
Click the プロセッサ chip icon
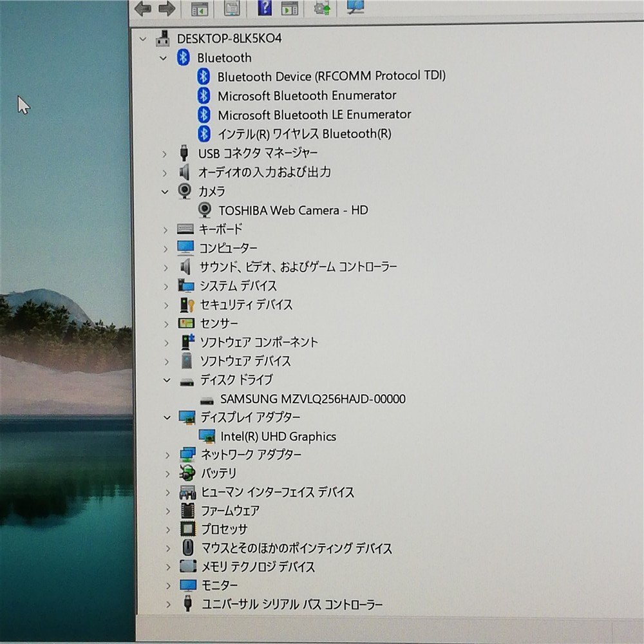pyautogui.click(x=188, y=529)
